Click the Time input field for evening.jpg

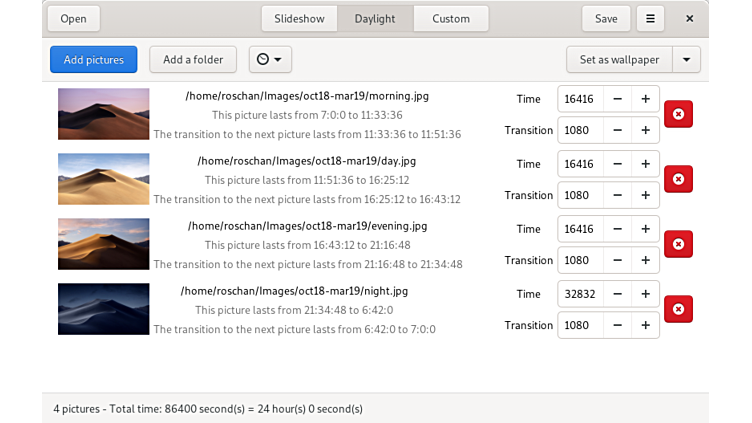(580, 229)
